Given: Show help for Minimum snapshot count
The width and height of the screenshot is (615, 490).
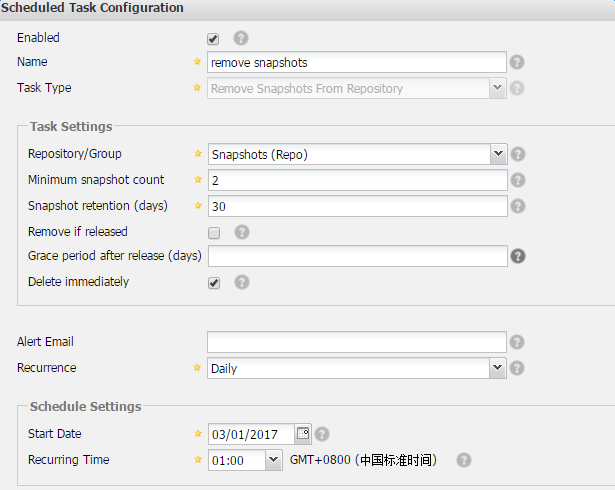Looking at the screenshot, I should click(x=518, y=180).
